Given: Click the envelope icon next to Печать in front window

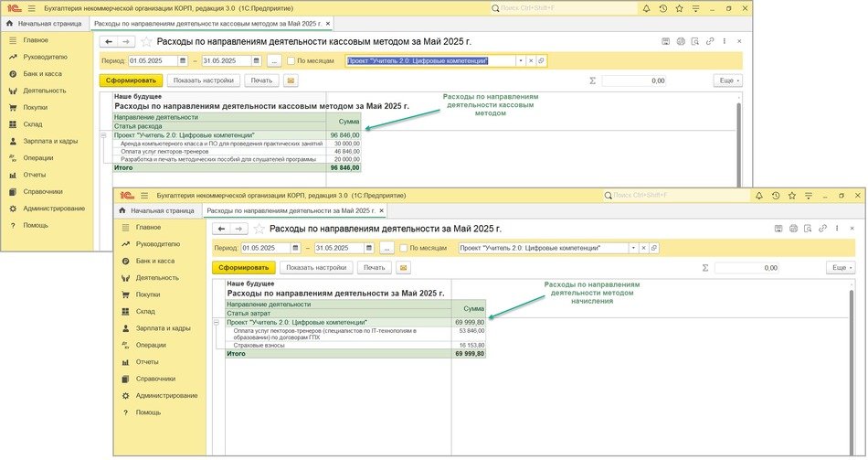Looking at the screenshot, I should 404,268.
